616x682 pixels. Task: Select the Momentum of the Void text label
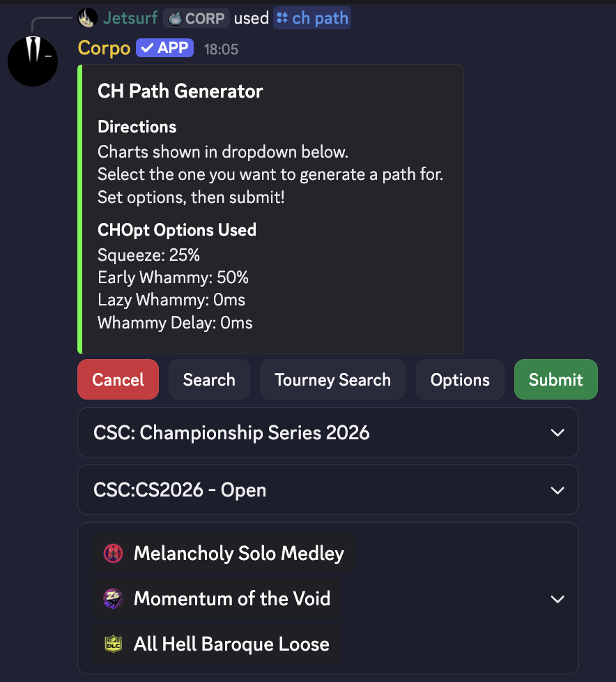click(232, 599)
